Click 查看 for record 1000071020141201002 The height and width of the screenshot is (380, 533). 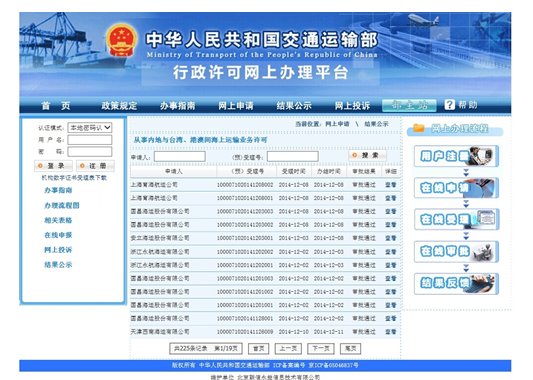pos(391,292)
